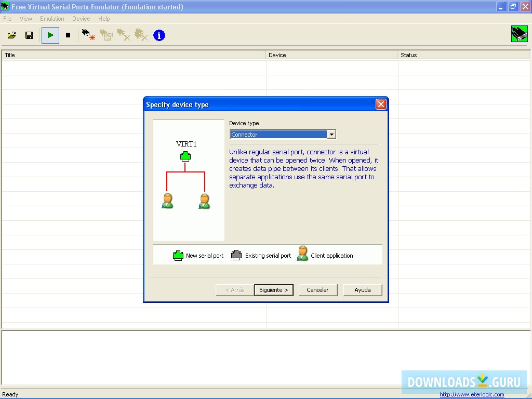Click the Siguiente button to continue
The width and height of the screenshot is (532, 399).
pyautogui.click(x=273, y=290)
